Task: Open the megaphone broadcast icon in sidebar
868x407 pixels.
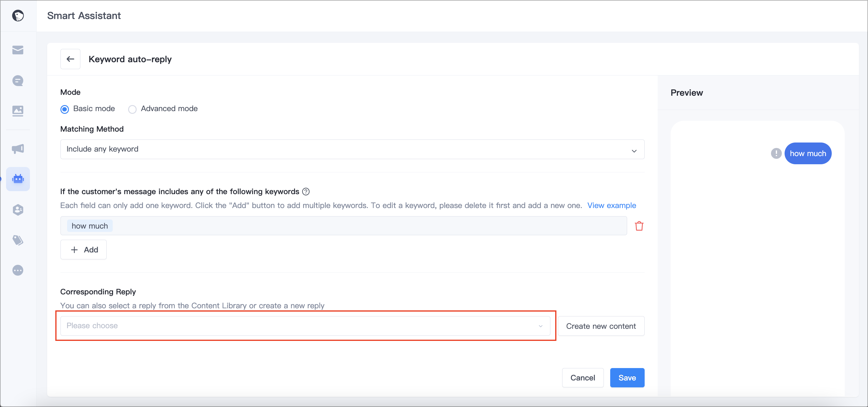Action: tap(18, 149)
